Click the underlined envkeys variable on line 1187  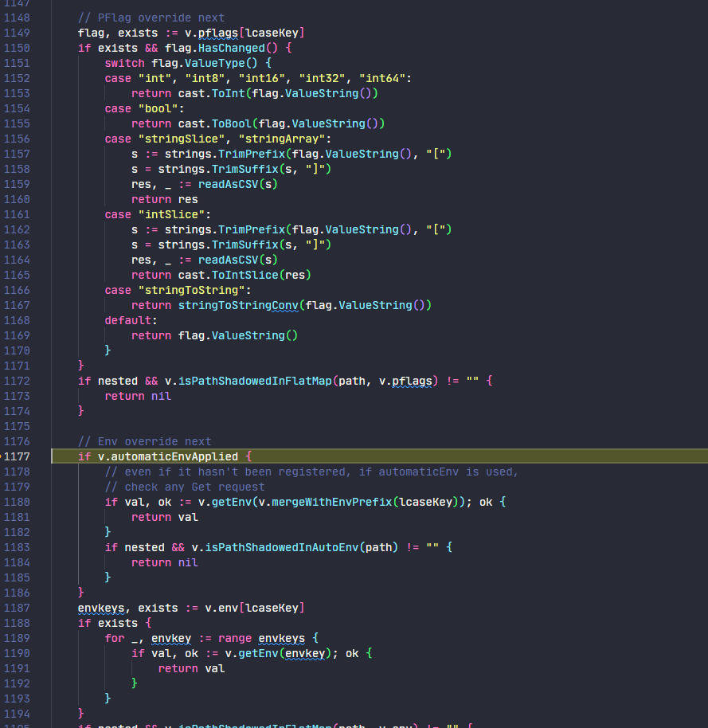point(101,608)
